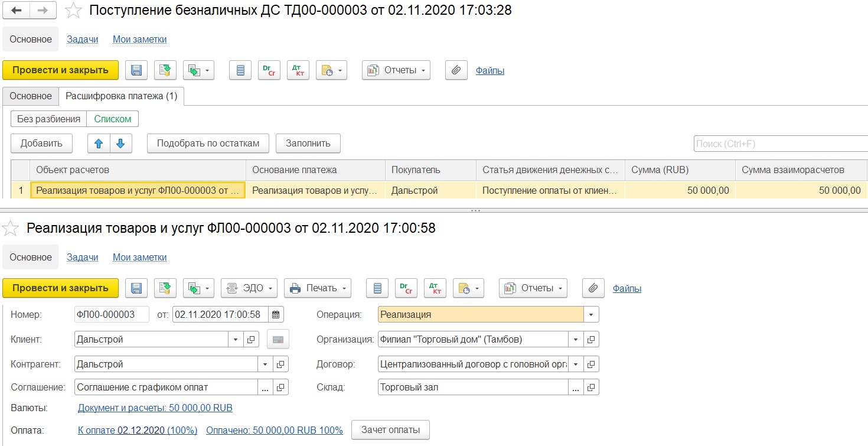Image resolution: width=868 pixels, height=446 pixels.
Task: Click the back navigation arrow
Action: [17, 10]
